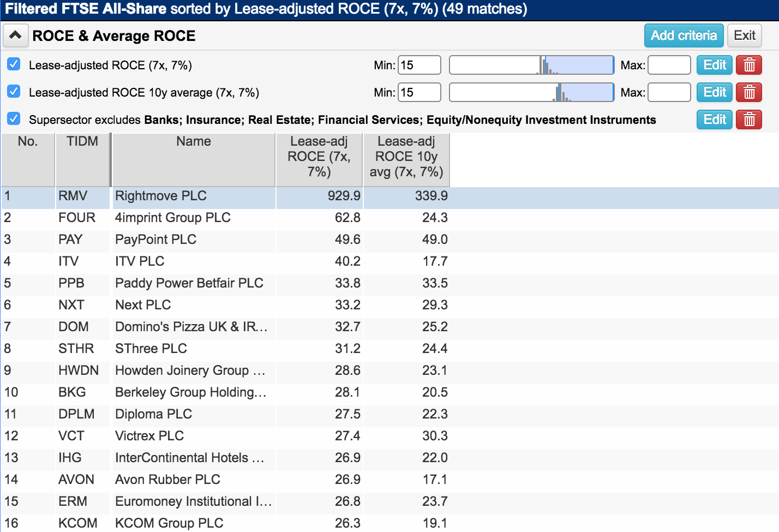Click Victrex PLC in the table
This screenshot has height=532, width=779.
coord(149,436)
